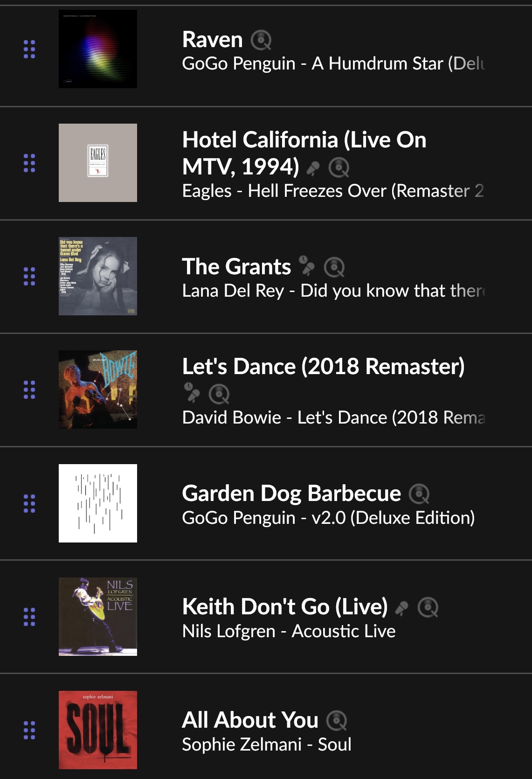Image resolution: width=532 pixels, height=779 pixels.
Task: Click the disc icon under Let's Dance title
Action: [219, 394]
